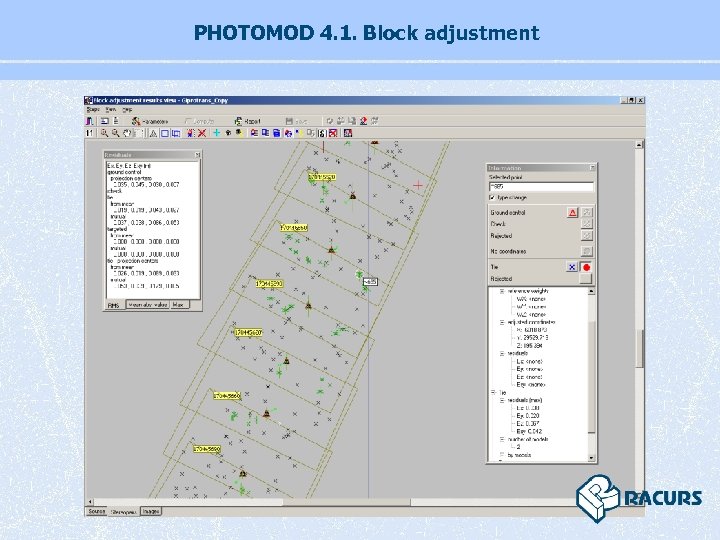Click the red cross marker on map
This screenshot has height=540, width=720.
click(x=418, y=185)
